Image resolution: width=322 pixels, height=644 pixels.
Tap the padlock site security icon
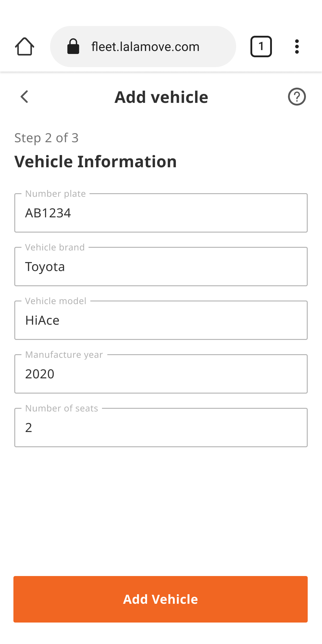[x=73, y=47]
